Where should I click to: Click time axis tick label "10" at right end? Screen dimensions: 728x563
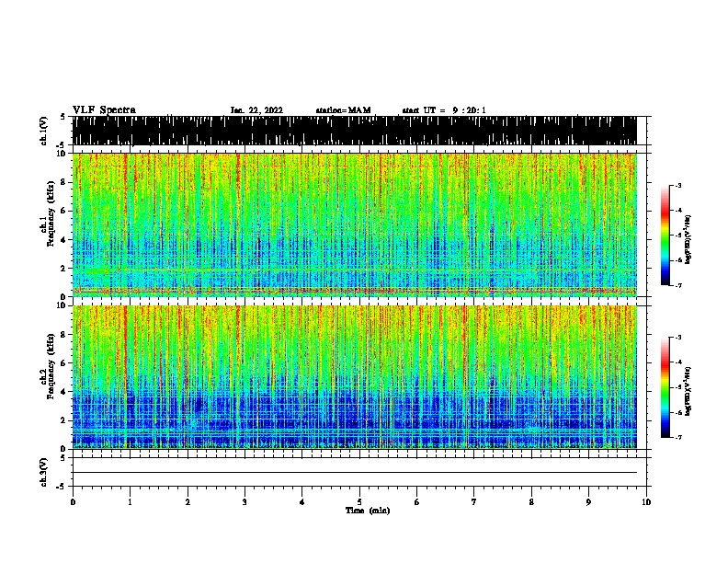coord(646,502)
